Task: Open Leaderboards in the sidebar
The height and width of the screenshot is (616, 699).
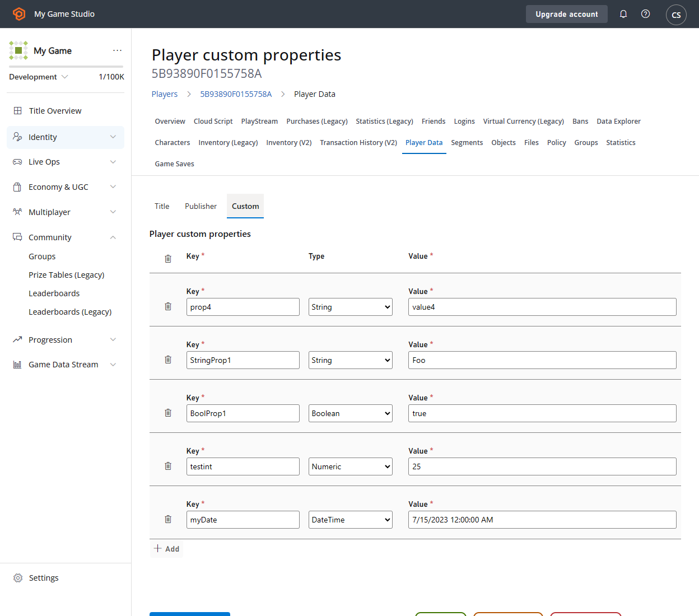Action: tap(54, 293)
